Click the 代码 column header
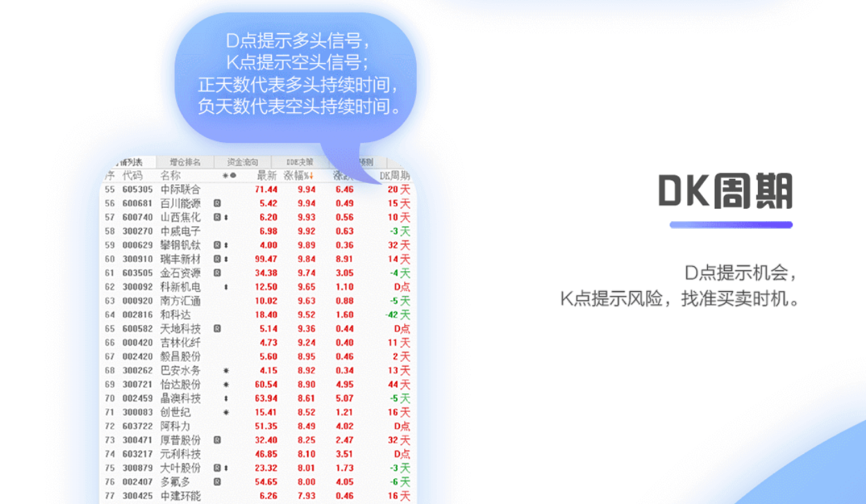The height and width of the screenshot is (504, 866). (x=132, y=175)
